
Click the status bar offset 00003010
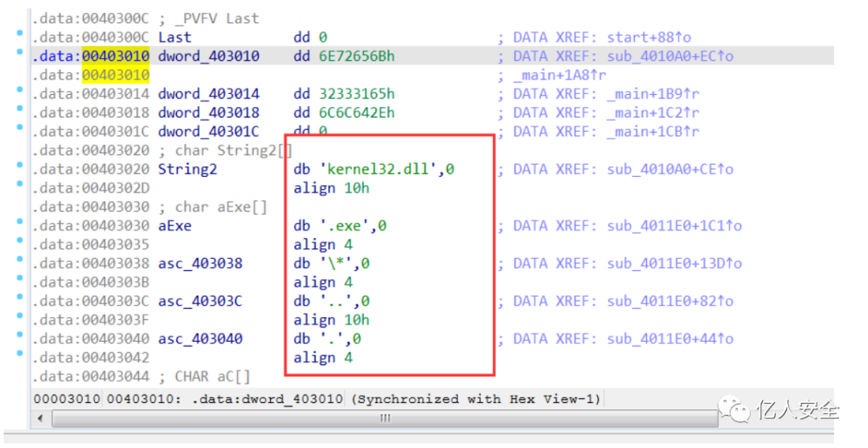click(67, 399)
